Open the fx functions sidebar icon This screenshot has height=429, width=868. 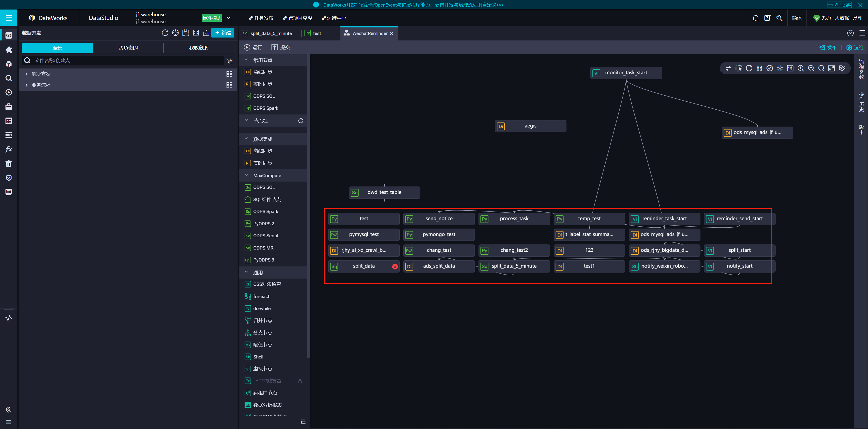click(x=9, y=149)
